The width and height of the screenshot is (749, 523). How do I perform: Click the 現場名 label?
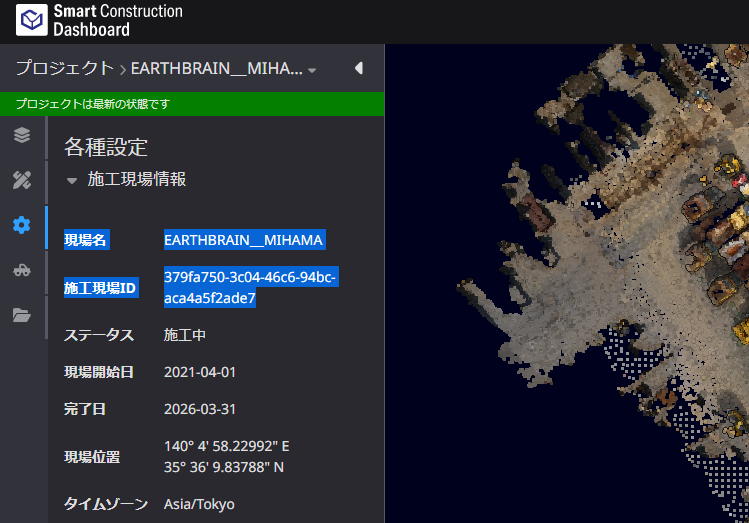86,240
